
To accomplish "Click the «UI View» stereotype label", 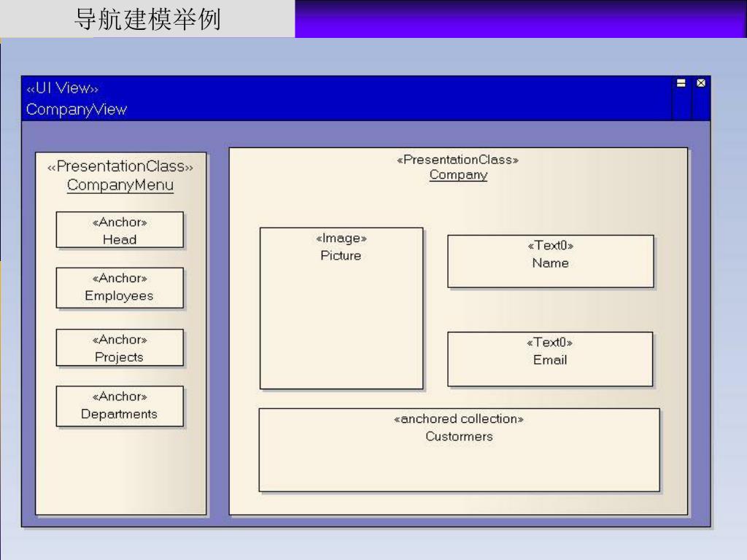I will pyautogui.click(x=62, y=88).
